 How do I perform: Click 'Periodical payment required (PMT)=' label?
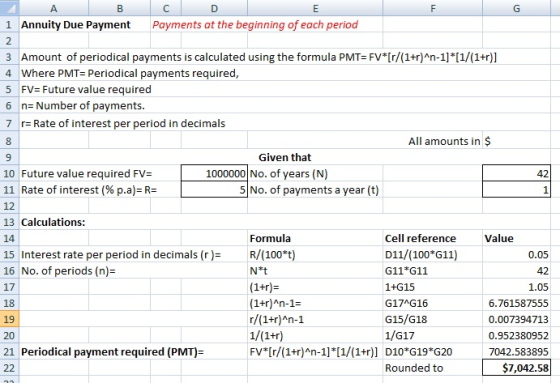[x=112, y=352]
